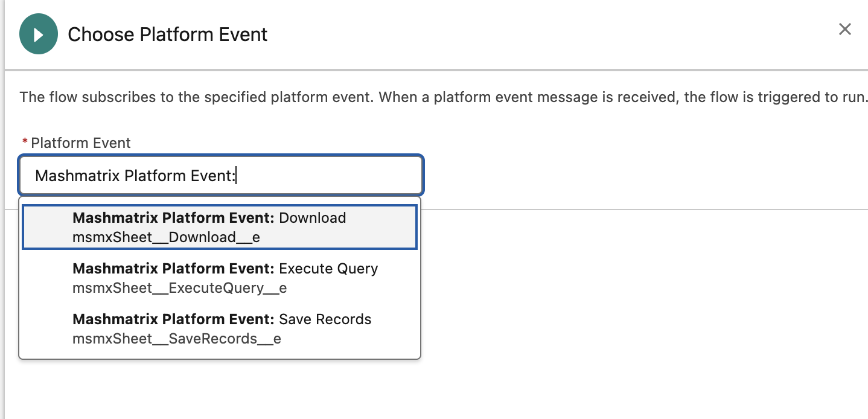868x419 pixels.
Task: Click bold 'Mashmatrix Platform Event:' prefix in Download option
Action: pos(173,218)
